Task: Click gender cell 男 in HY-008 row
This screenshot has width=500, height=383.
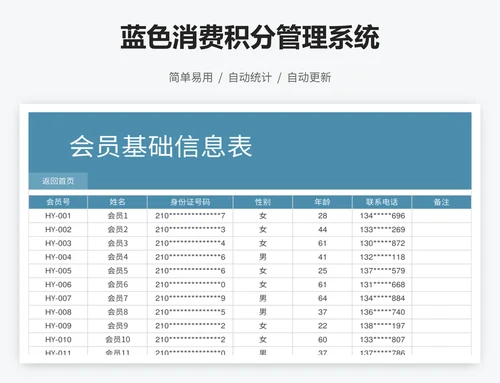Action: [x=263, y=312]
